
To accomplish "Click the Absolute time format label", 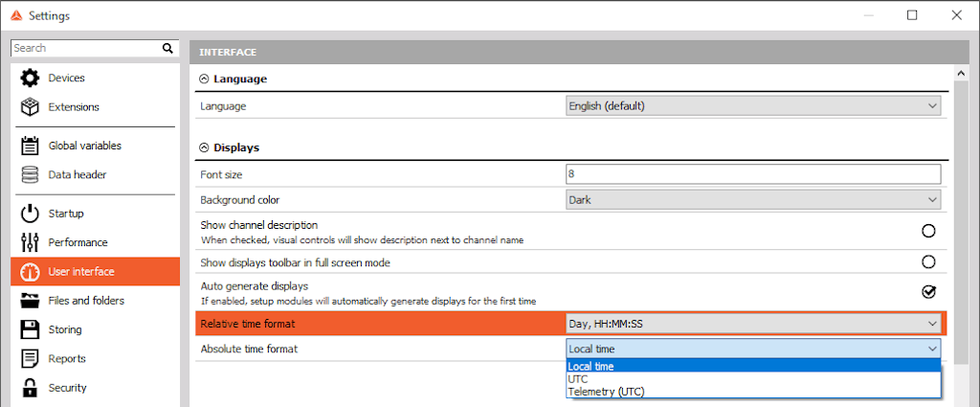I will click(249, 349).
